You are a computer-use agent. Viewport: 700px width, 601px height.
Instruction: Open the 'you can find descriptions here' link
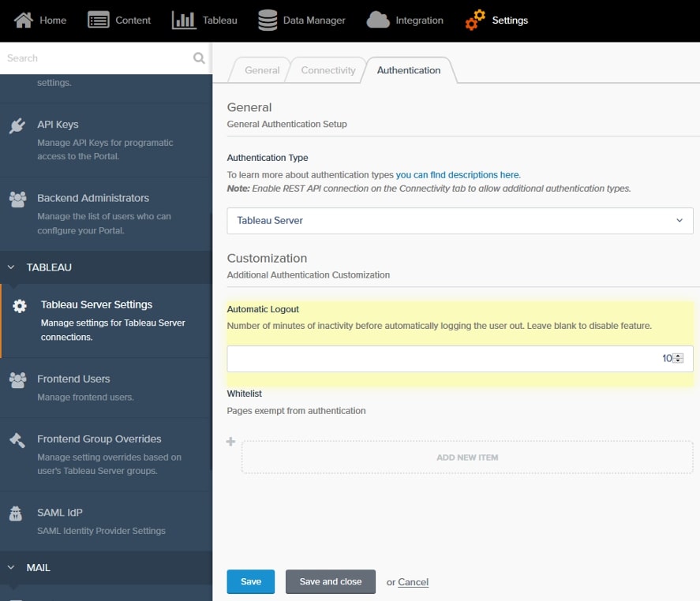point(458,175)
